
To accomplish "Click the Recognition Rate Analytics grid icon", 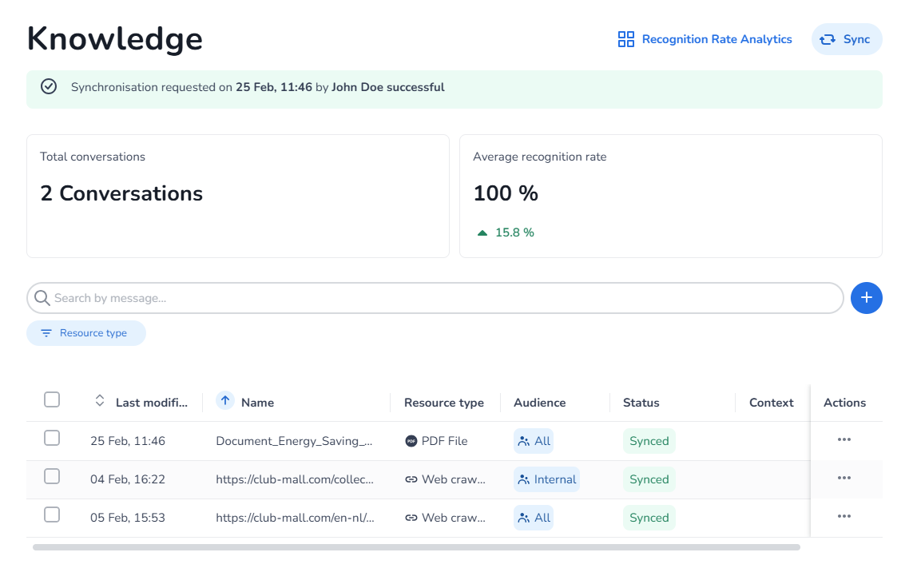I will pos(626,39).
